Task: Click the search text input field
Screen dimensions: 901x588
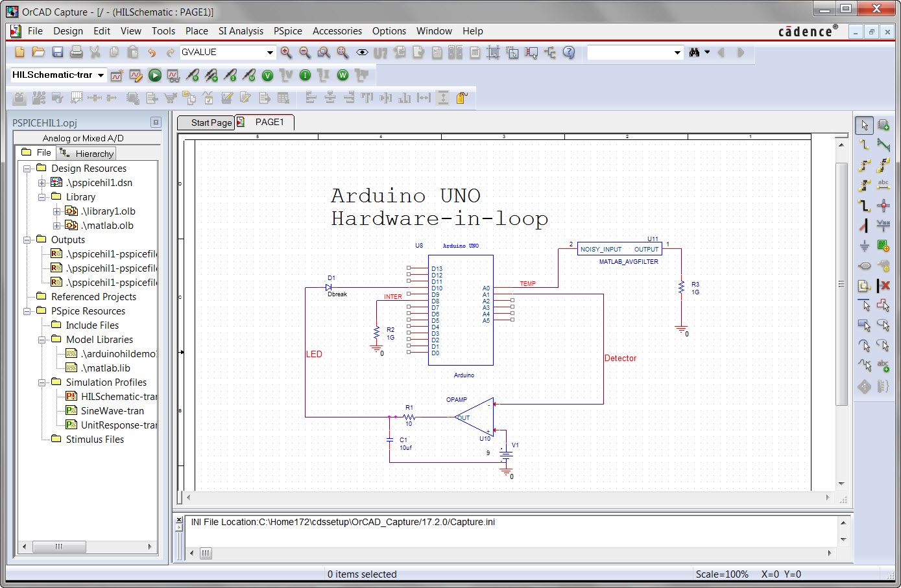Action: (629, 53)
